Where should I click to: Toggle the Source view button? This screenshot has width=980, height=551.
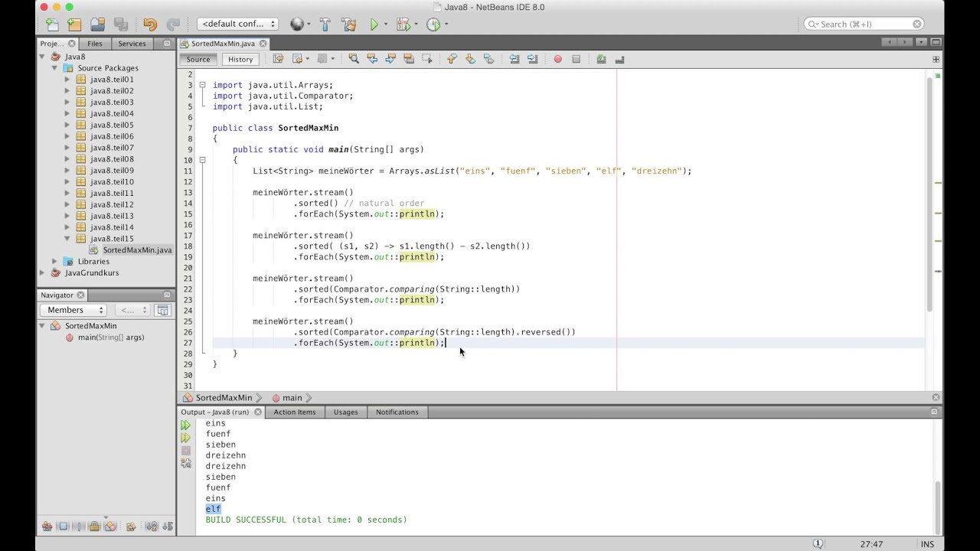click(198, 59)
